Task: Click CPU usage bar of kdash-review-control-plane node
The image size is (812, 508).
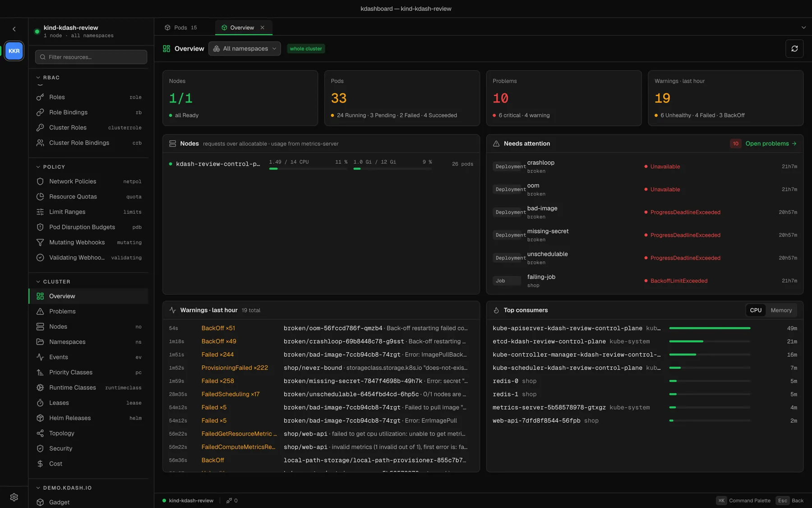Action: pos(308,168)
